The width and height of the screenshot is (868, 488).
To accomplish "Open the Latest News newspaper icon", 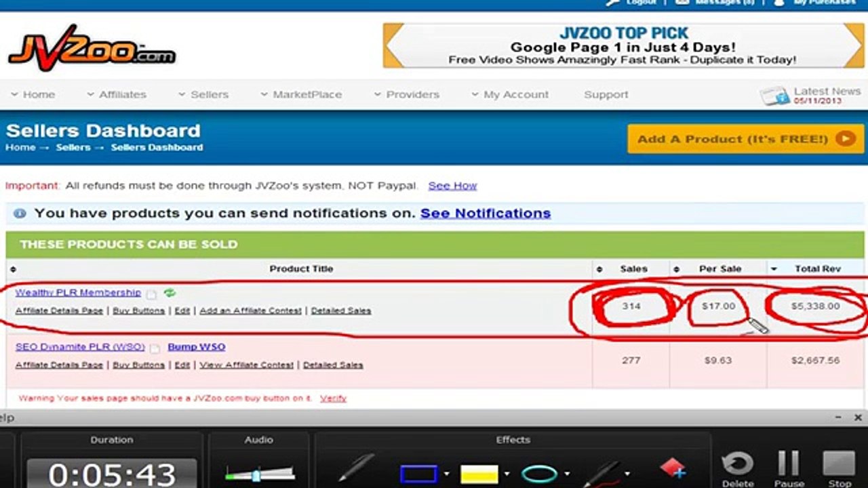I will click(774, 96).
